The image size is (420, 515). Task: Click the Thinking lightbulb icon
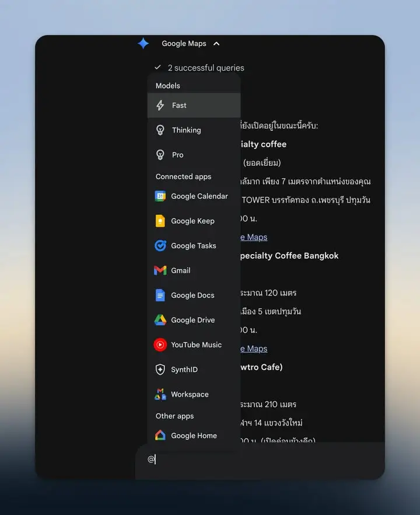pos(160,130)
